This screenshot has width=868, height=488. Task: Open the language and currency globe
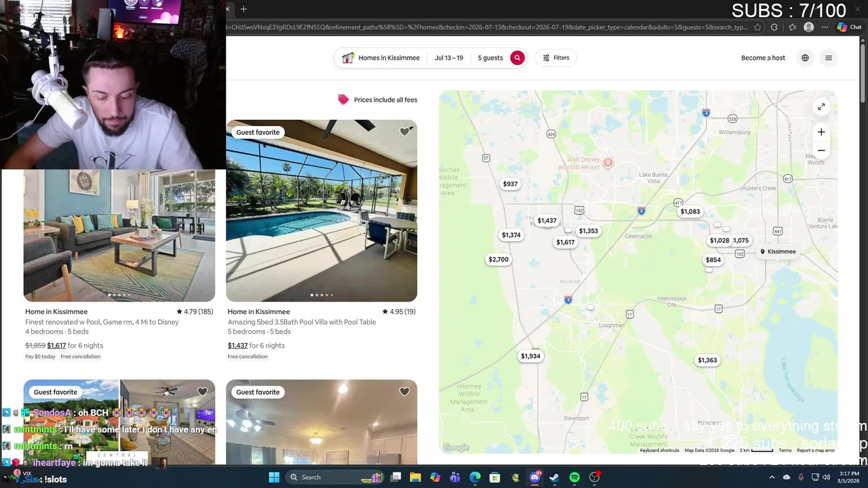[805, 58]
